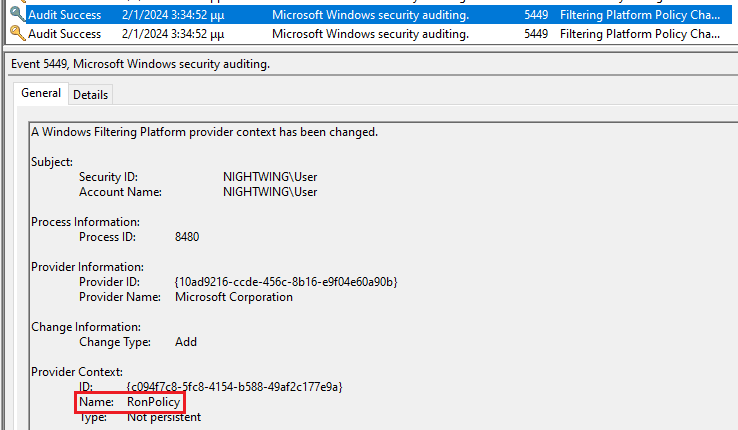Screen dimensions: 738x430
Task: Click the Security ID value NIGHTWING\User
Action: [270, 177]
